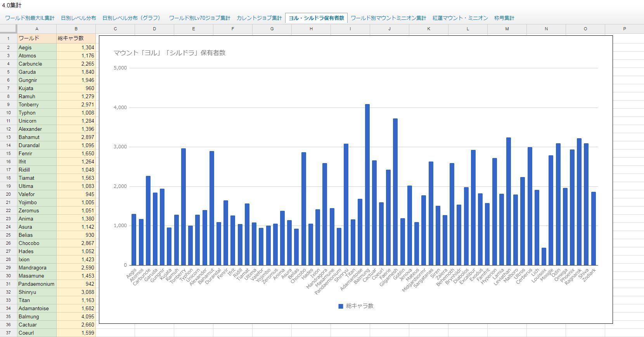Click the short Louisoix bar in chart
This screenshot has width=644, height=337.
544,256
